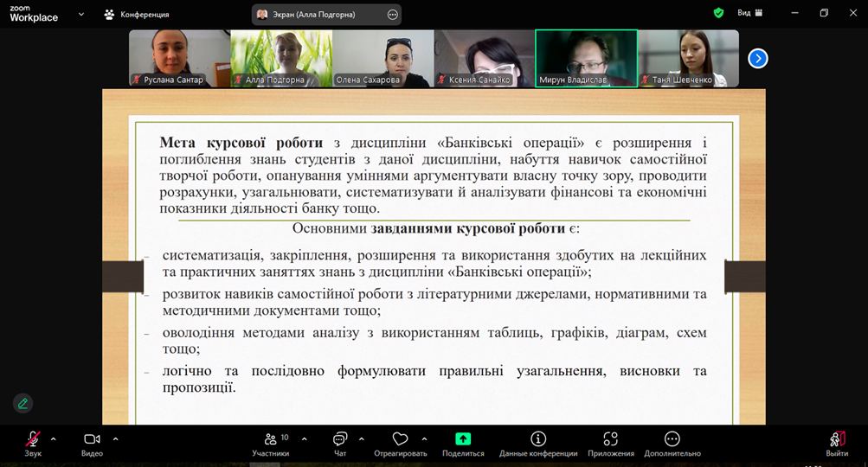Unmute using the Звук microphone icon
The height and width of the screenshot is (467, 868).
click(33, 439)
